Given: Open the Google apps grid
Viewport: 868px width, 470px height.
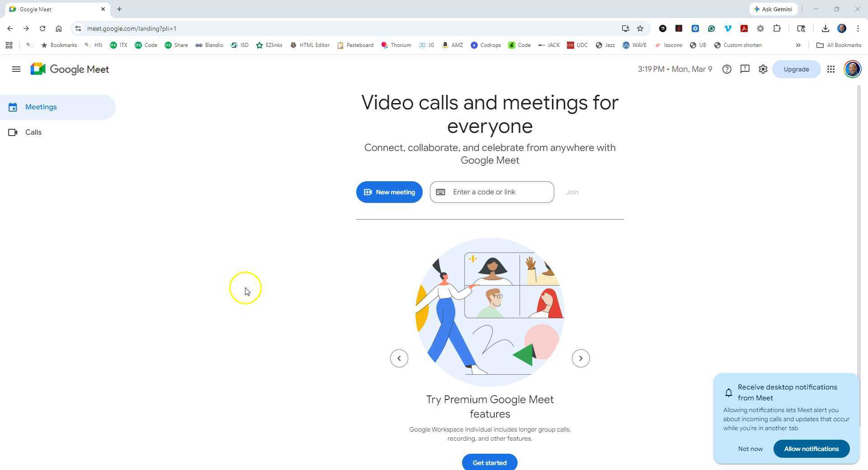Looking at the screenshot, I should 830,69.
